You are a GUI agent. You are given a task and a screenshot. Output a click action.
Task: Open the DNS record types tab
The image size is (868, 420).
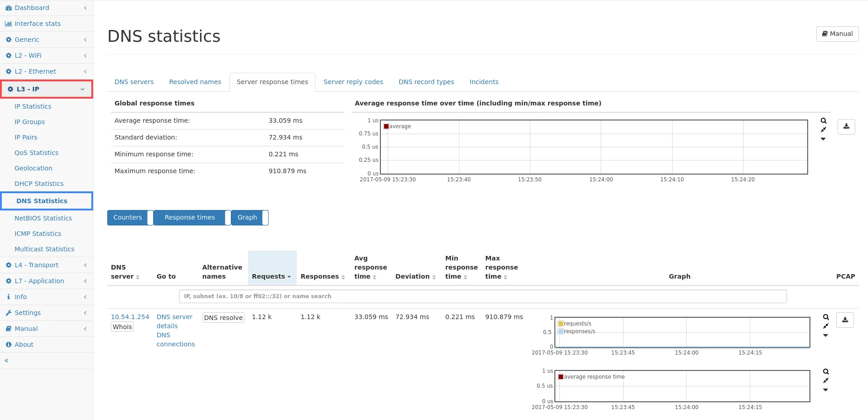click(x=426, y=82)
